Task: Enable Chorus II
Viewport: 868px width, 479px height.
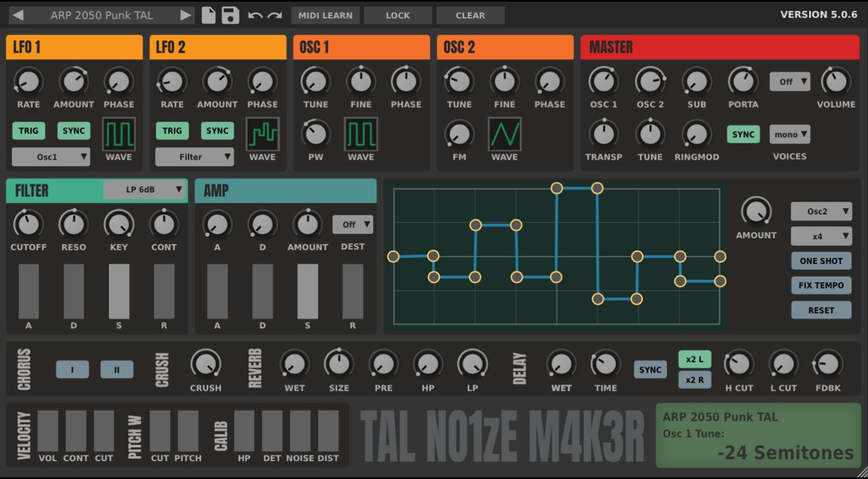Action: point(117,369)
